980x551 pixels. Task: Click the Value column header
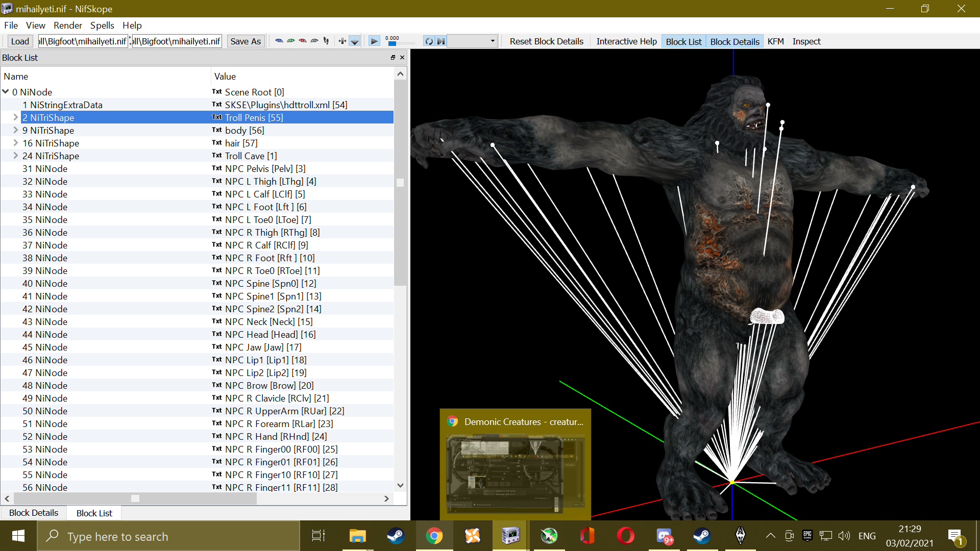(x=302, y=77)
